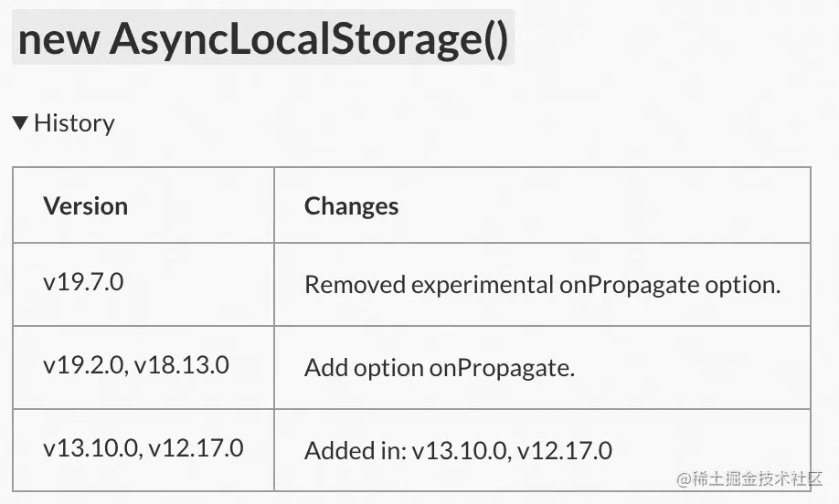Viewport: 839px width, 504px height.
Task: Click the Version column header
Action: [86, 205]
